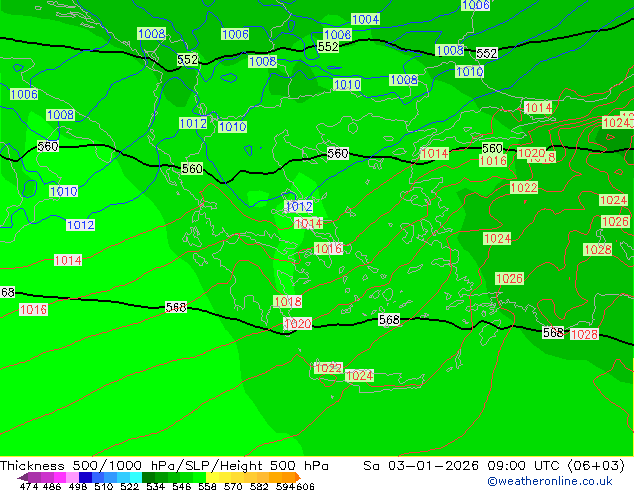Image resolution: width=634 pixels, height=490 pixels.
Task: Click the legend value 546
Action: point(181,486)
